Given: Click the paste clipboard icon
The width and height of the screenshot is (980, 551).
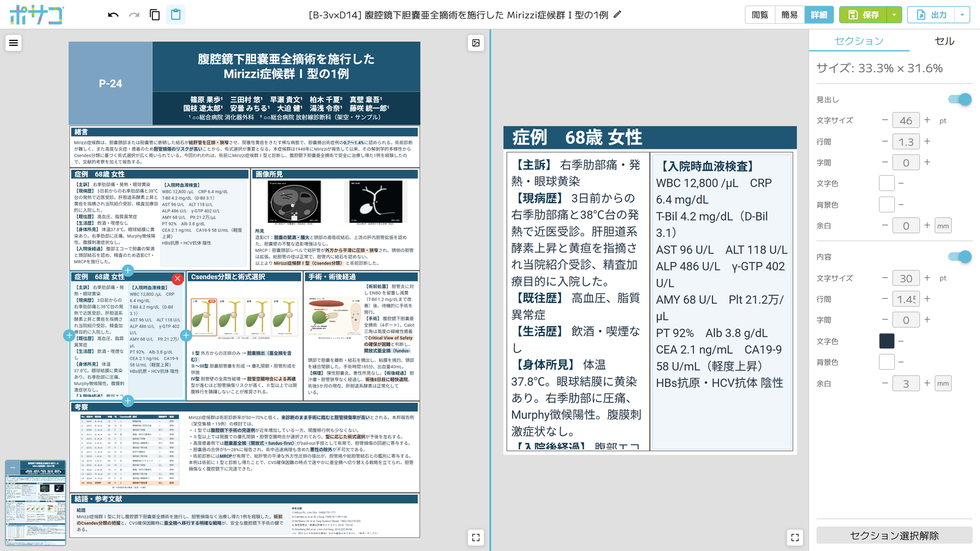Looking at the screenshot, I should click(x=176, y=15).
